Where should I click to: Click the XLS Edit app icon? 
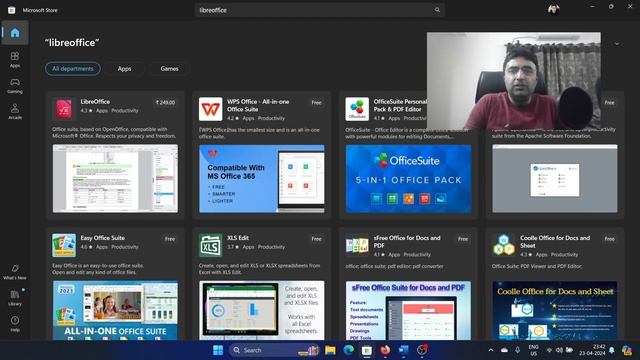click(211, 245)
